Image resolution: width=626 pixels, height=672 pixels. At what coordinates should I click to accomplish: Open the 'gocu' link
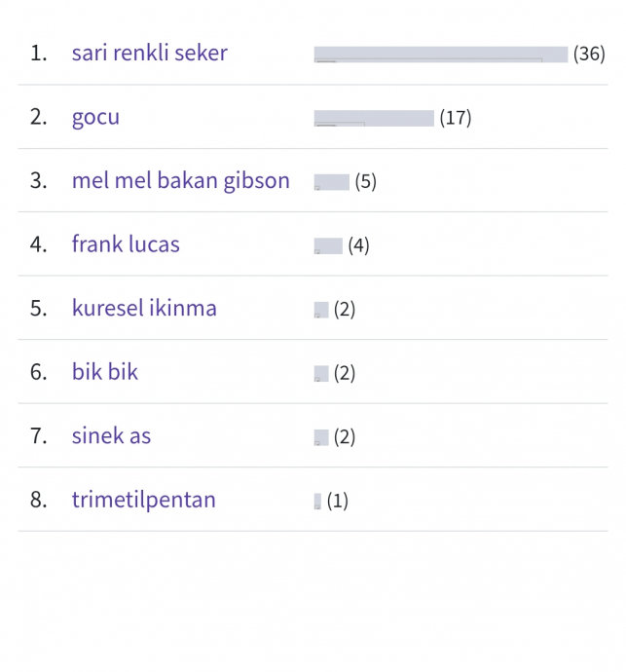(x=95, y=117)
